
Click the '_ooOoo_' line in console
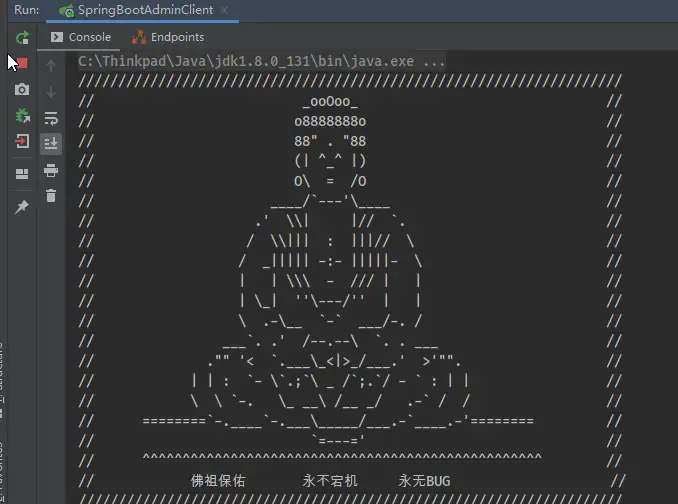pyautogui.click(x=330, y=102)
